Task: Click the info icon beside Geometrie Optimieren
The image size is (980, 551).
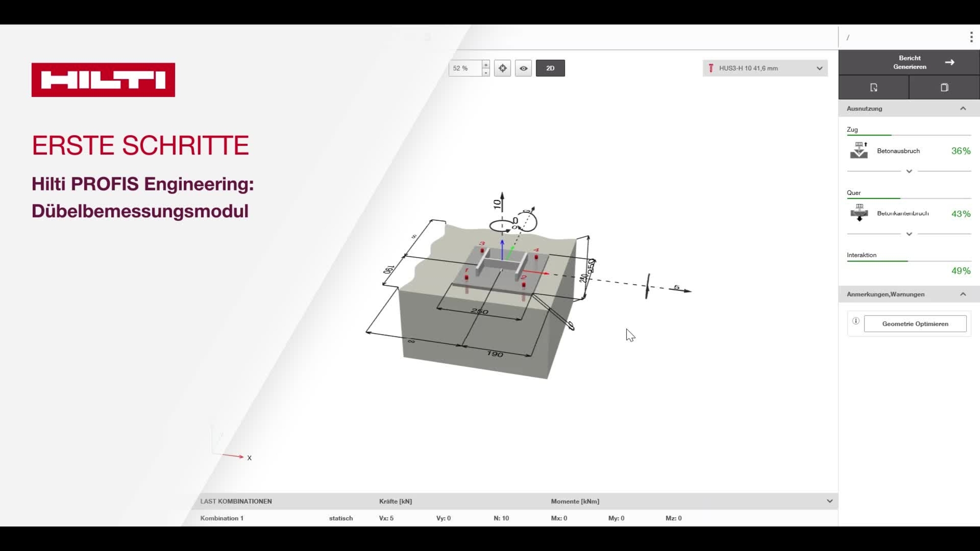Action: 856,320
